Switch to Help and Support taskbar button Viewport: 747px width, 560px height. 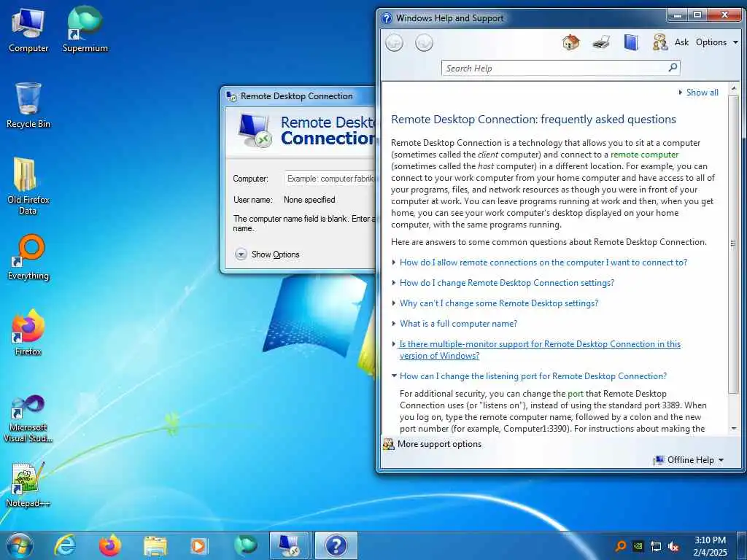336,545
